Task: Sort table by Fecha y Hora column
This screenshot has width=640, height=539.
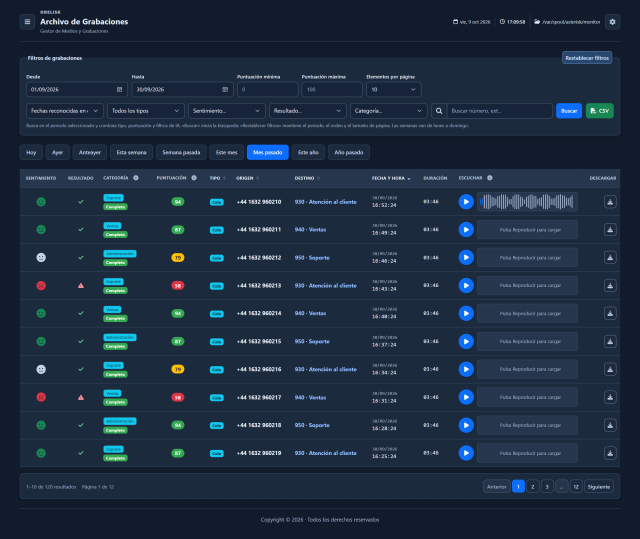Action: tap(391, 178)
